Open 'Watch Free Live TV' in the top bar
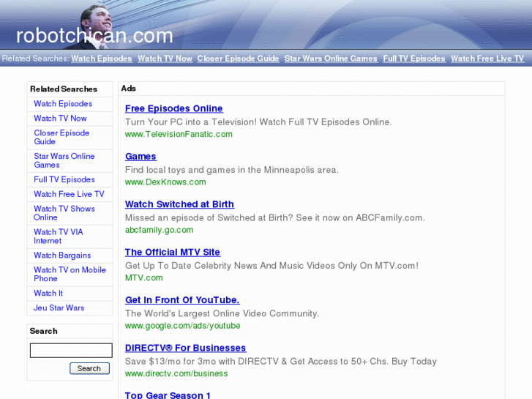 (x=487, y=59)
